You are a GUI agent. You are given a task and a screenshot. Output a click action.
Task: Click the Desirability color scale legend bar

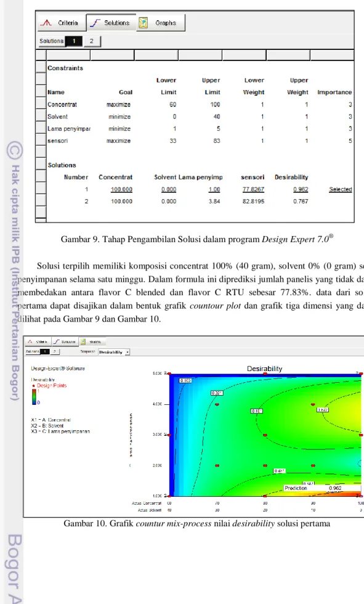(34, 397)
